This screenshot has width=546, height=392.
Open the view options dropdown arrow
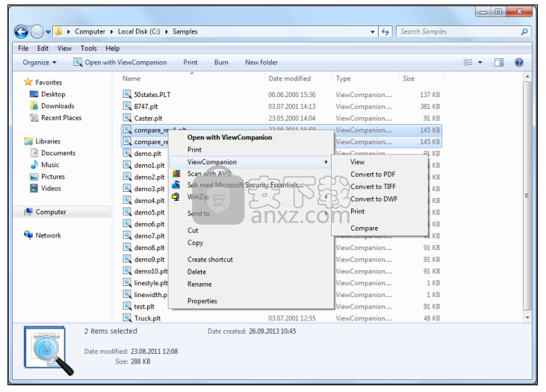click(x=480, y=63)
